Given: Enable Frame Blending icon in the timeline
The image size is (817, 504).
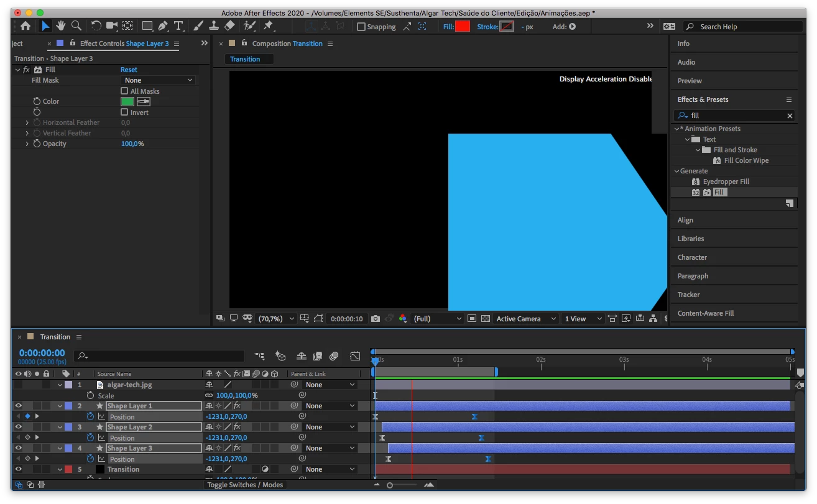Looking at the screenshot, I should pyautogui.click(x=318, y=356).
